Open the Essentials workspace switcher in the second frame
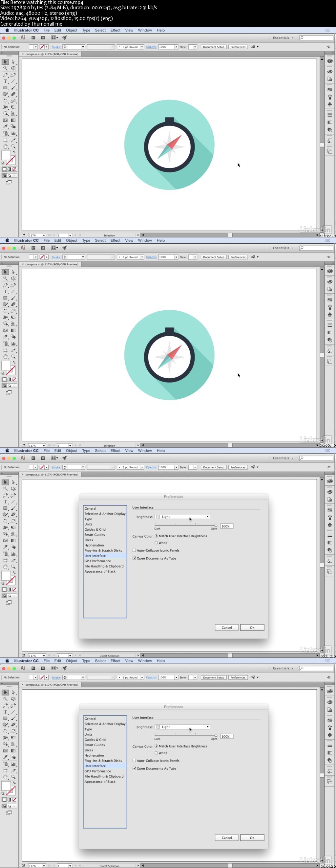The height and width of the screenshot is (868, 336). (x=283, y=248)
